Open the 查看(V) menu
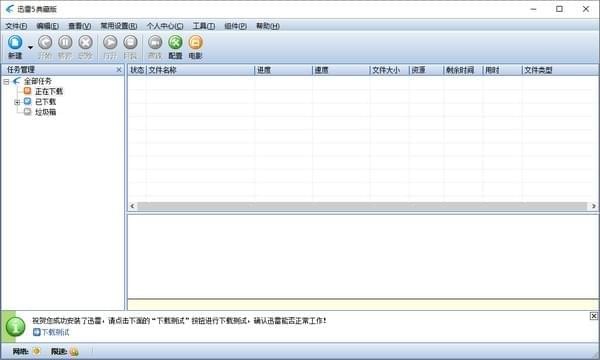Image resolution: width=600 pixels, height=360 pixels. point(80,26)
